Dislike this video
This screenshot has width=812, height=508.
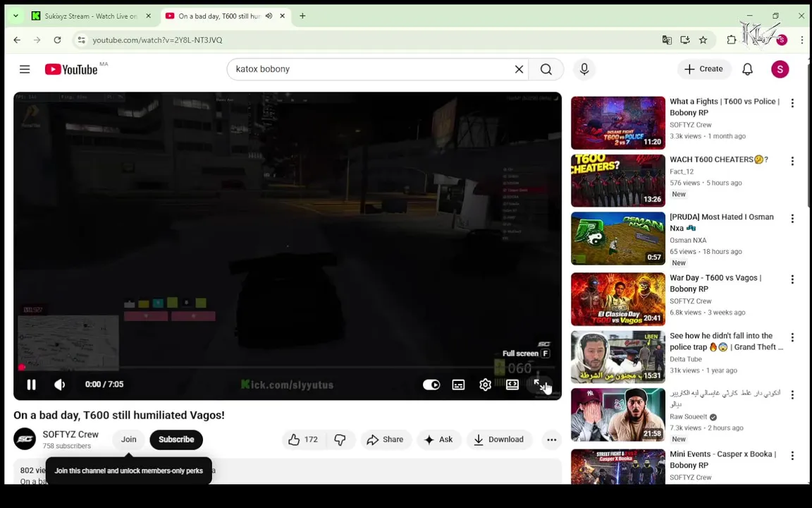tap(340, 440)
